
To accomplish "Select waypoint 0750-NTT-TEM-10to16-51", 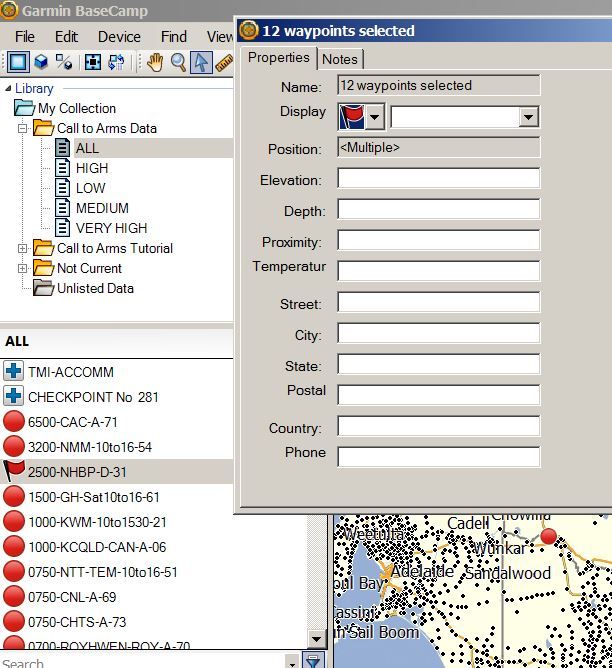I will coord(103,572).
